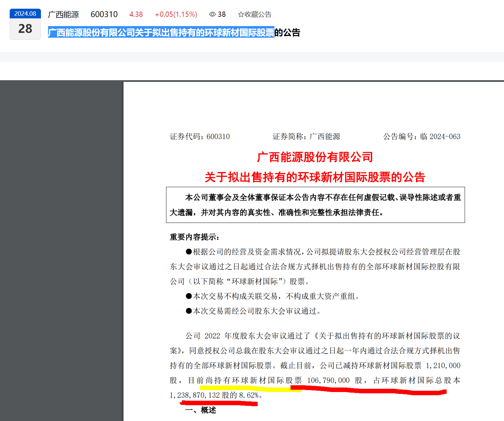Click the gray PDF viewer sidebar panel
Viewport: 504px width, 421px height.
pos(62,251)
